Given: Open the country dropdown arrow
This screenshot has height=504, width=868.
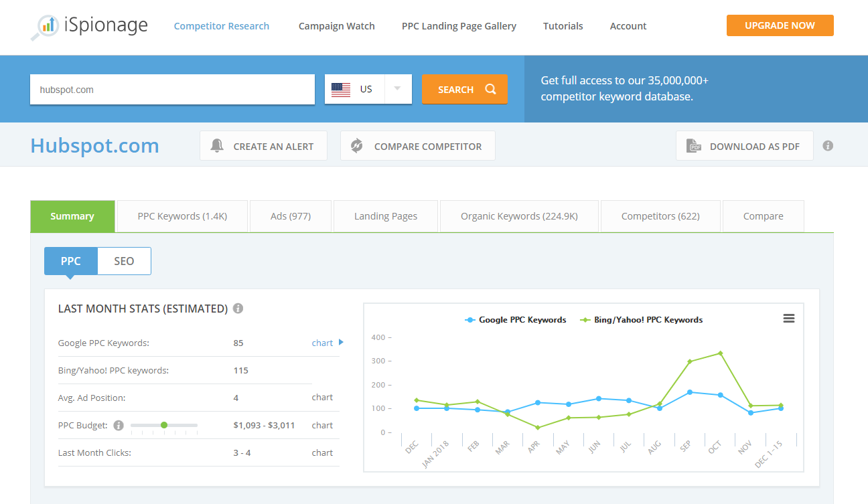Looking at the screenshot, I should pyautogui.click(x=398, y=89).
